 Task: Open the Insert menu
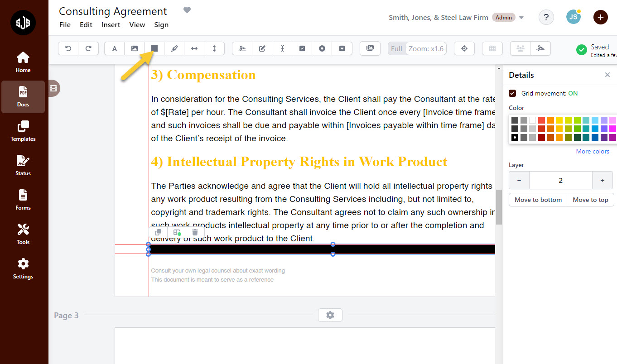coord(111,25)
